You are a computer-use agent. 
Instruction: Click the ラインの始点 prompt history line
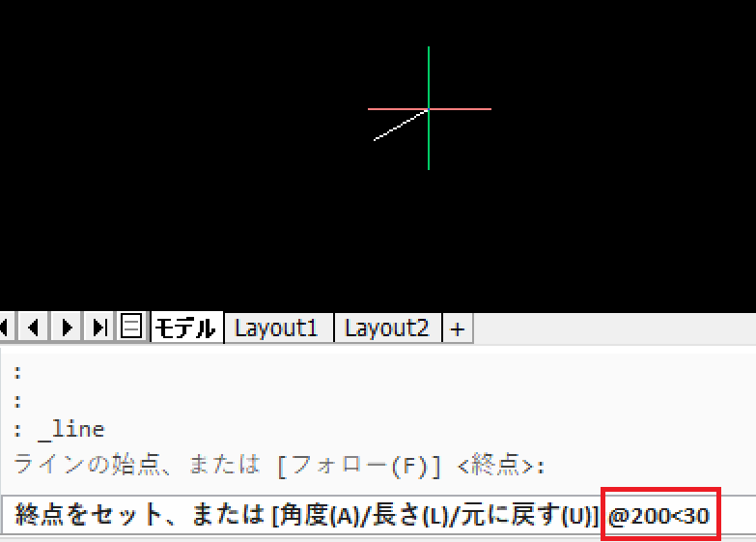pyautogui.click(x=279, y=466)
